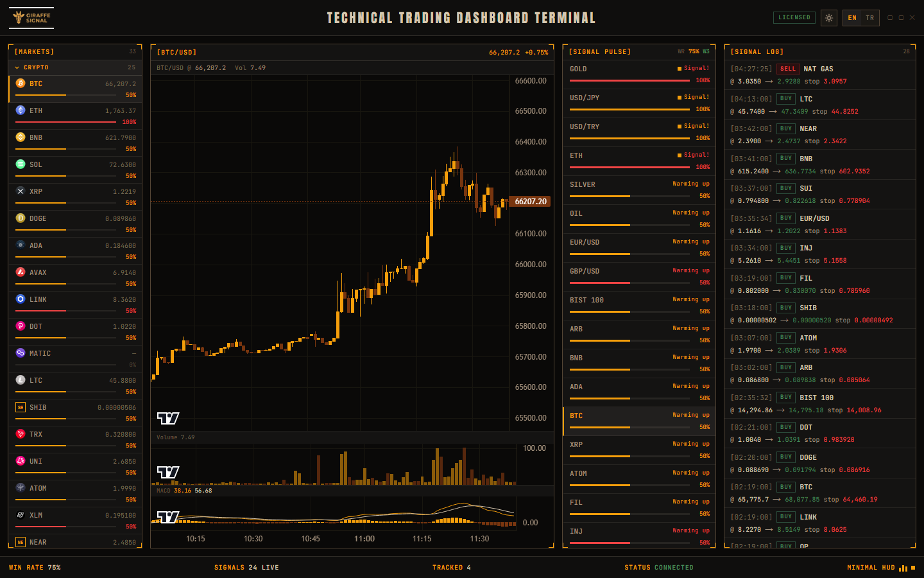Open the USD/TRY signal row
924x578 pixels.
click(640, 132)
